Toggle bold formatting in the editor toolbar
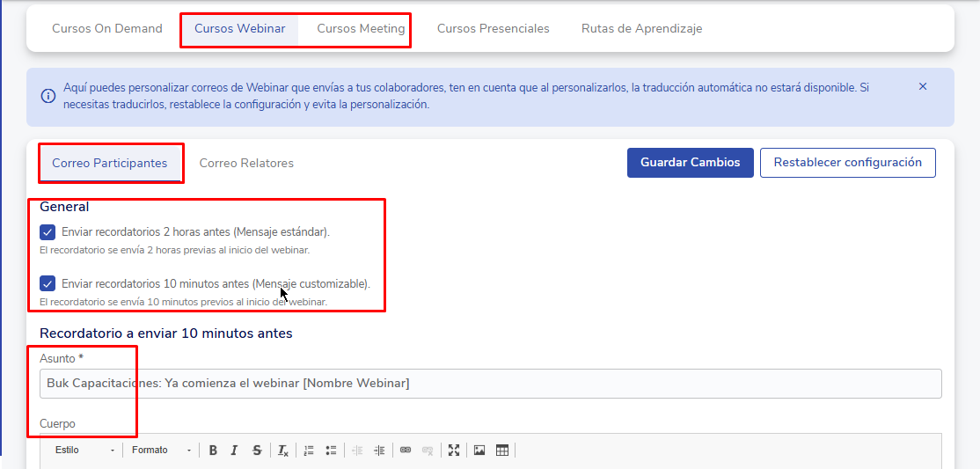 (x=213, y=451)
